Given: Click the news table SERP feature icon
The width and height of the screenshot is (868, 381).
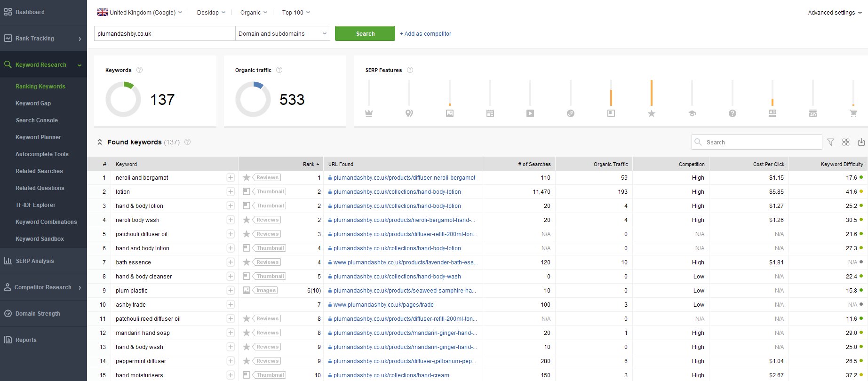Looking at the screenshot, I should 490,113.
